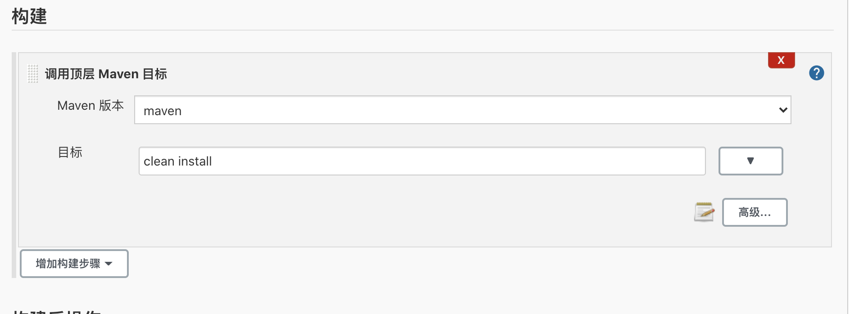Click the chevron arrow in the maven select box

[x=783, y=110]
